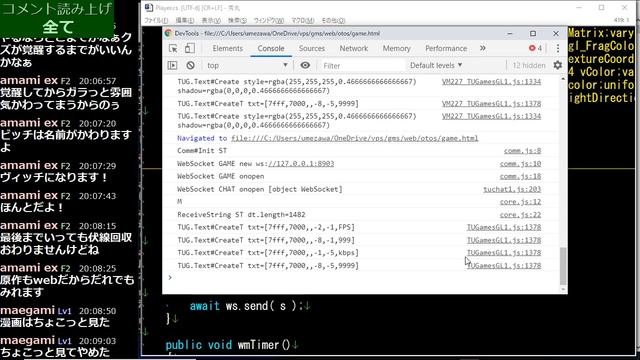Open the Navigated to game.html link
The width and height of the screenshot is (640, 360).
(354, 138)
